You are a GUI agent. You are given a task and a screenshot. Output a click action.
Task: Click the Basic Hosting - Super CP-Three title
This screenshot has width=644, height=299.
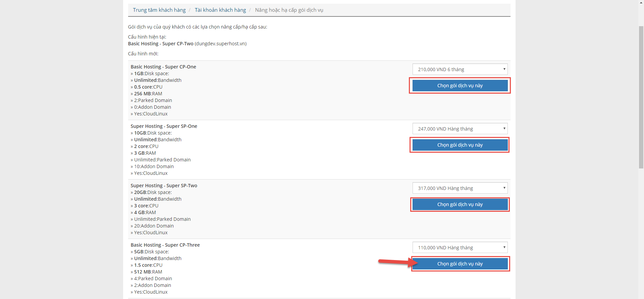165,245
